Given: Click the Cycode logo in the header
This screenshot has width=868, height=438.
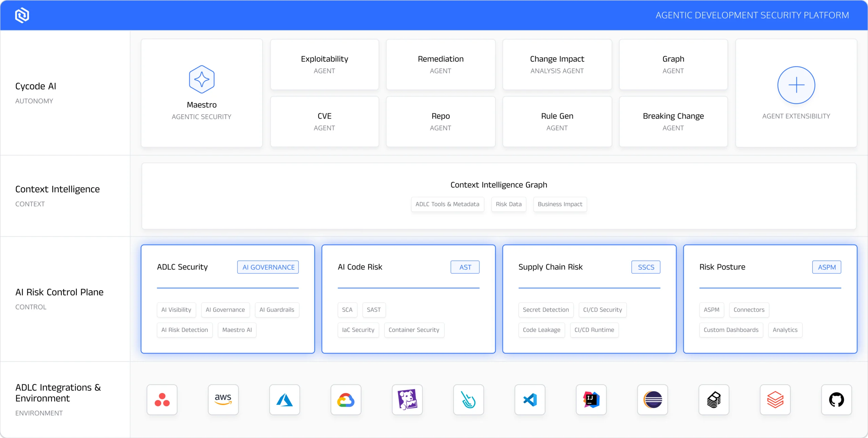Looking at the screenshot, I should [x=22, y=15].
